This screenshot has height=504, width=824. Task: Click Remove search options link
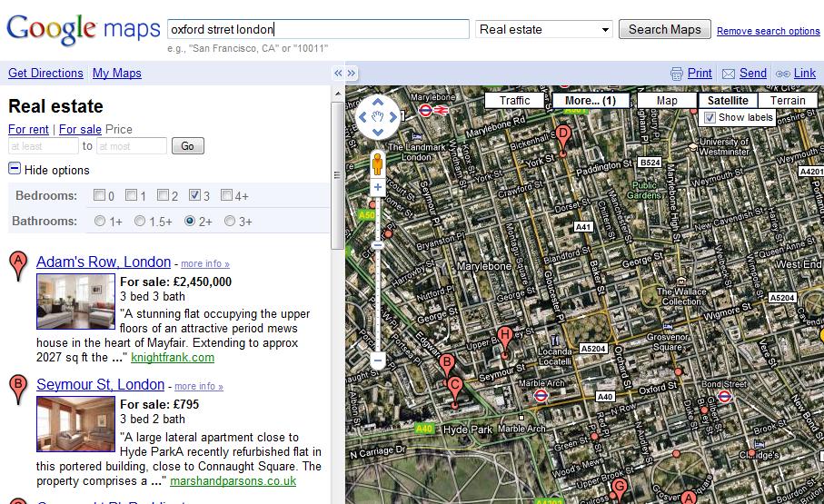click(x=769, y=31)
